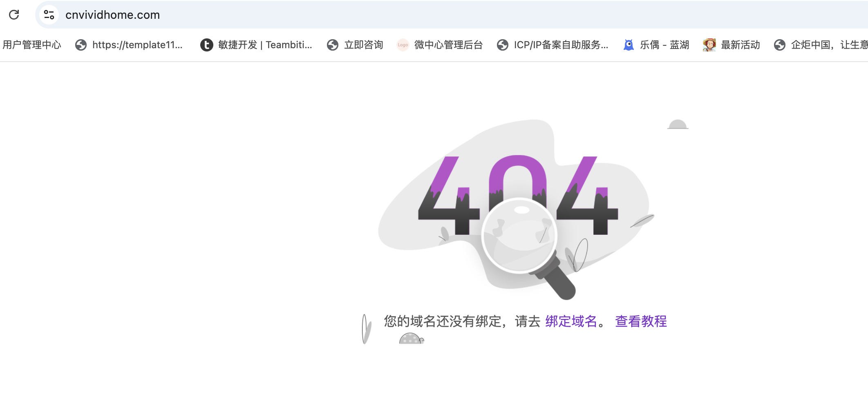This screenshot has height=410, width=868.
Task: Follow the 绑定域名 link
Action: pyautogui.click(x=571, y=321)
